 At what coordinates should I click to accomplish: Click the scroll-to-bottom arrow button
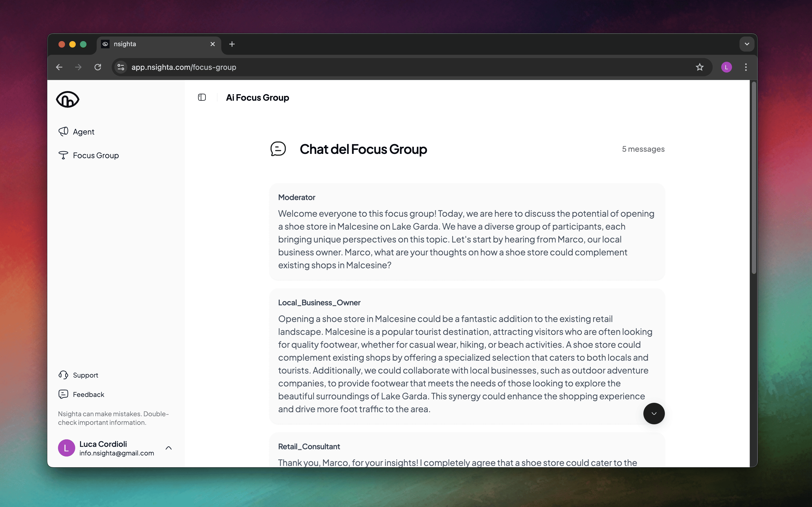pos(654,413)
